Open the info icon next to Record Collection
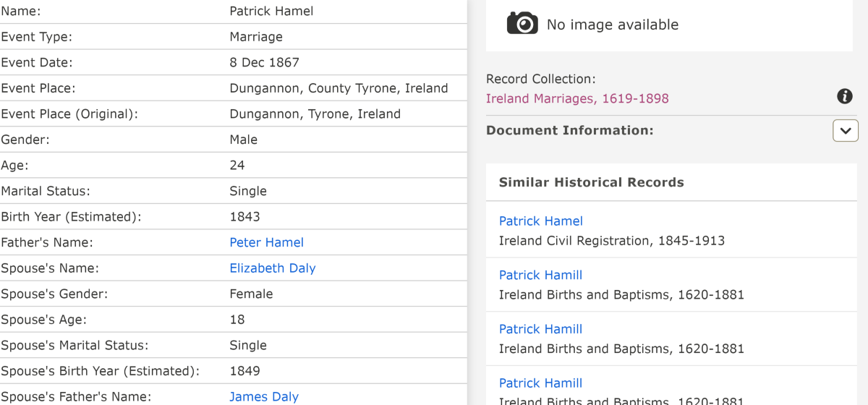Screen dimensions: 868x405 tap(844, 96)
